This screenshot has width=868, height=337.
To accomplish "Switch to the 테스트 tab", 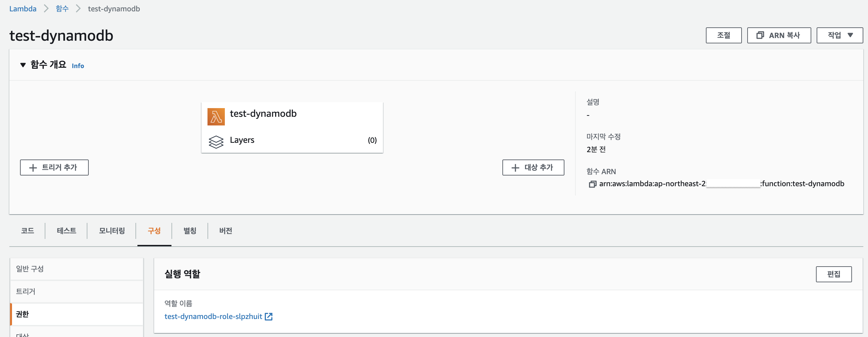I will pyautogui.click(x=66, y=231).
